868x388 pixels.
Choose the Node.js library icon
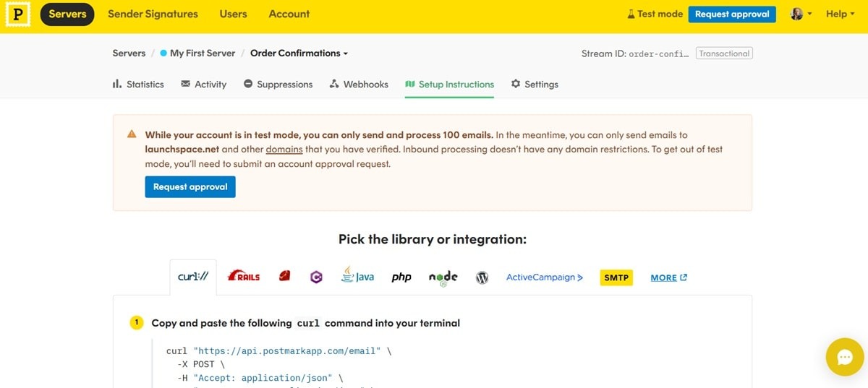click(443, 277)
